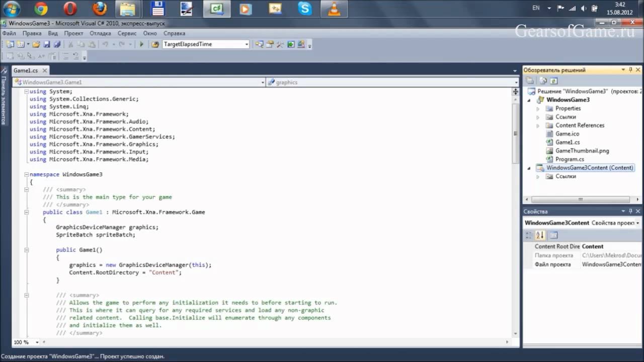Create a new project from toolbar

pos(10,44)
